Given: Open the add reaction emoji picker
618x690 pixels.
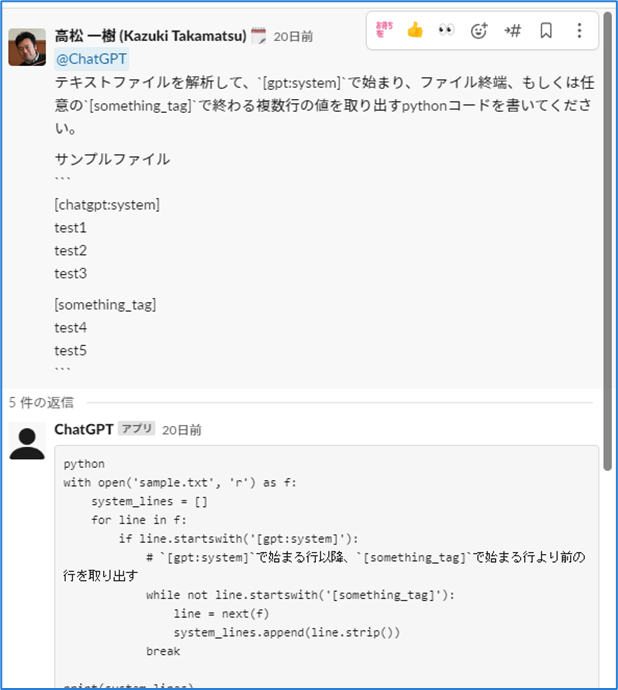Looking at the screenshot, I should point(479,30).
